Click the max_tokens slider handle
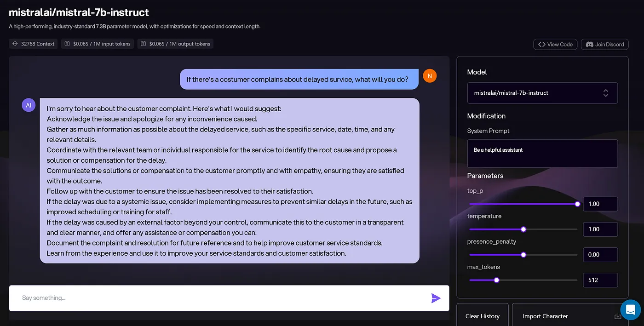The height and width of the screenshot is (326, 644). point(496,280)
